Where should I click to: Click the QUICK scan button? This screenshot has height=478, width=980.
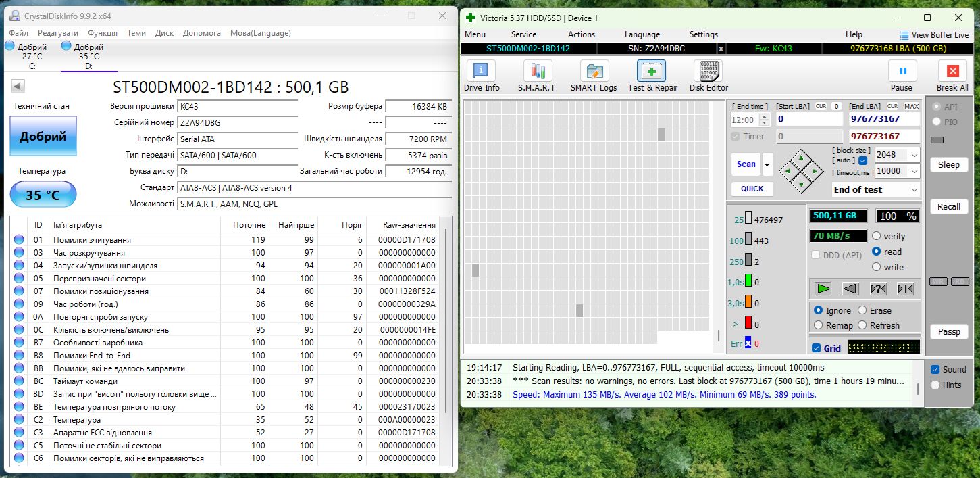(752, 189)
